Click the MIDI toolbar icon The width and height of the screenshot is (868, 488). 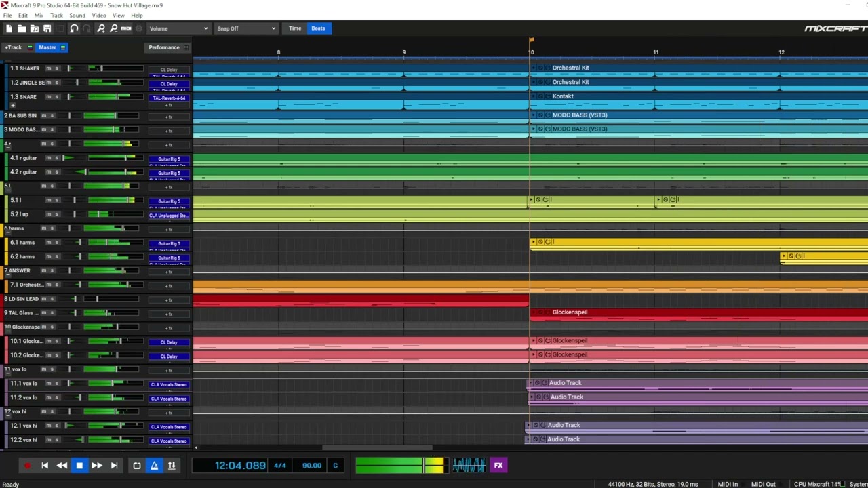[126, 28]
